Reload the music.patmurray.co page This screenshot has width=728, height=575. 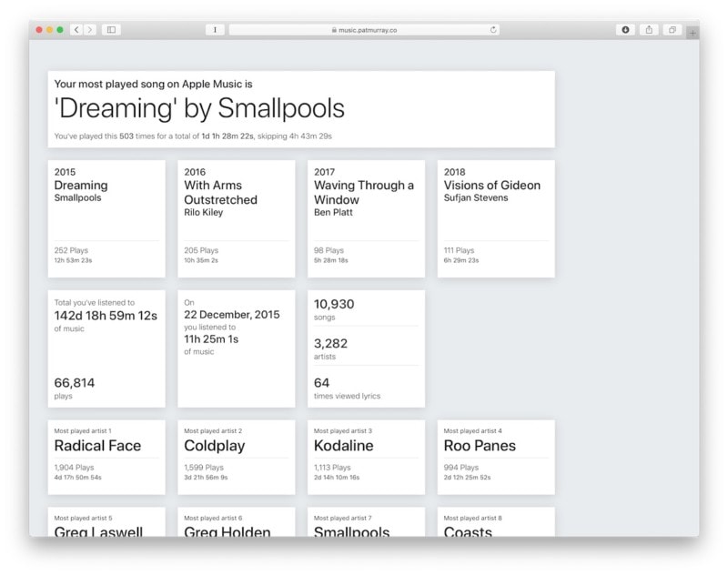[492, 27]
